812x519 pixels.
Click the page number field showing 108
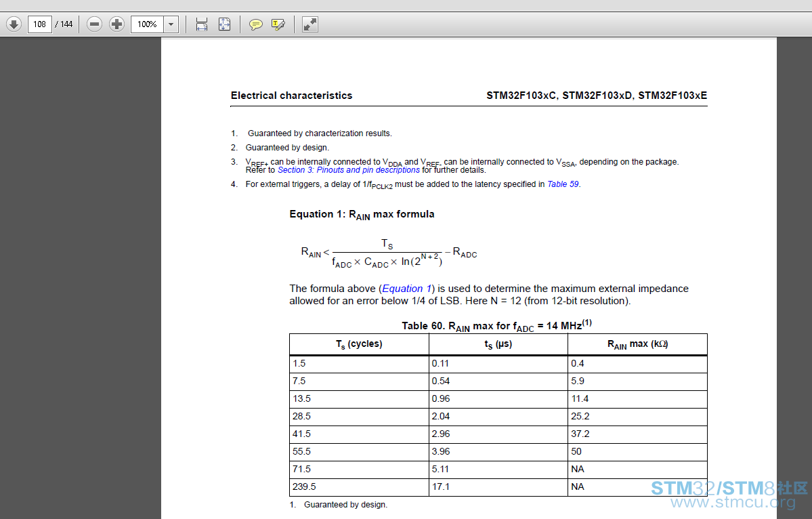[x=39, y=24]
